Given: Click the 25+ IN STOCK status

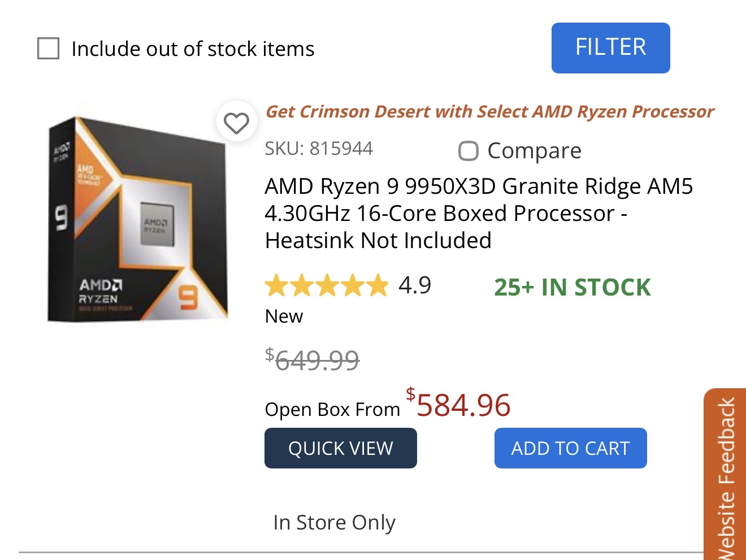Looking at the screenshot, I should click(572, 287).
